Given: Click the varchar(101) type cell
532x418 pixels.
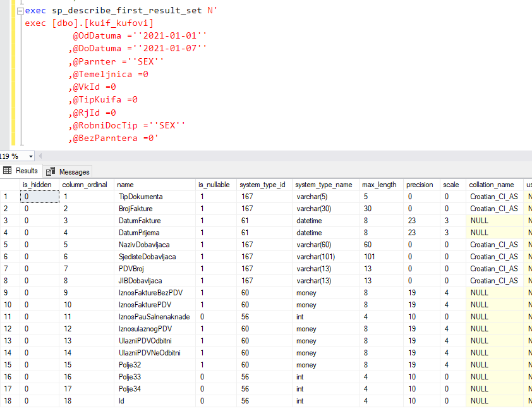Looking at the screenshot, I should (x=325, y=257).
